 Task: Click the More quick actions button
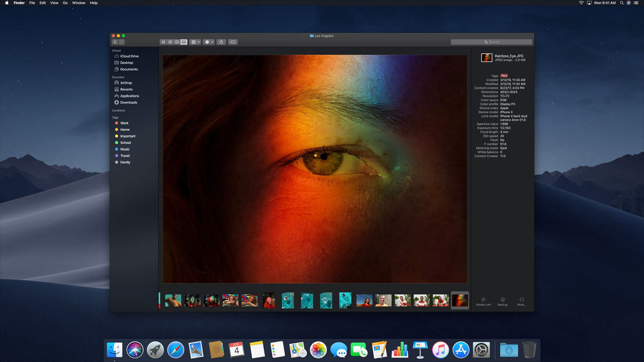(521, 301)
